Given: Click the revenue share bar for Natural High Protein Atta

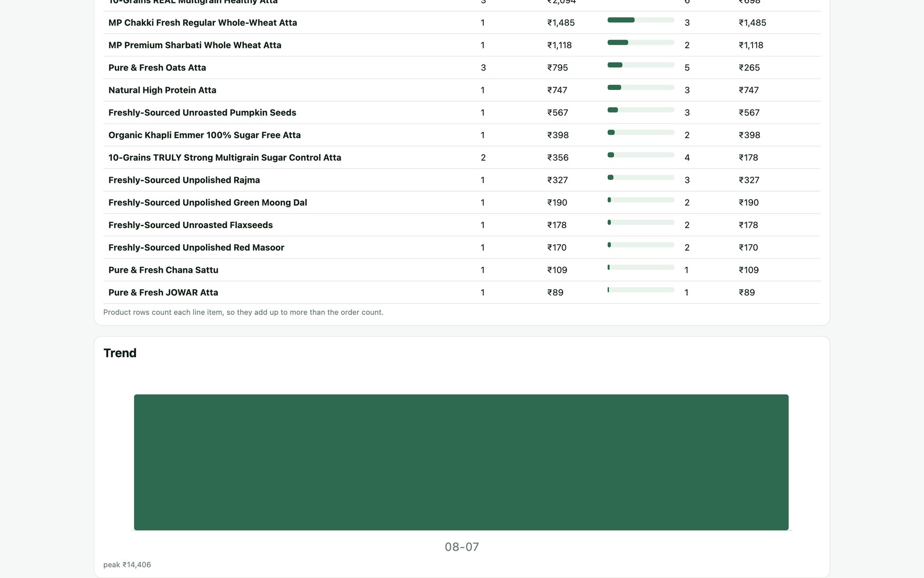Looking at the screenshot, I should (x=641, y=87).
